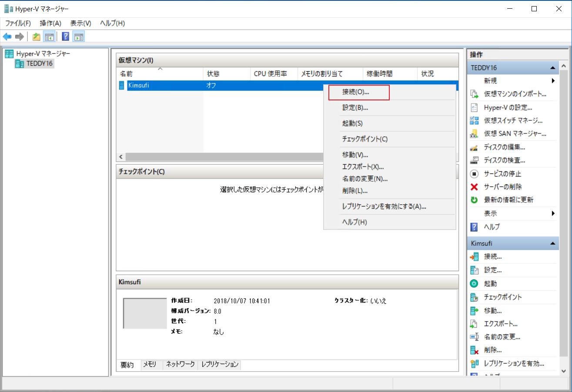Expand the 新規 submenu arrow
Viewport: 572px width, 392px height.
coord(553,80)
